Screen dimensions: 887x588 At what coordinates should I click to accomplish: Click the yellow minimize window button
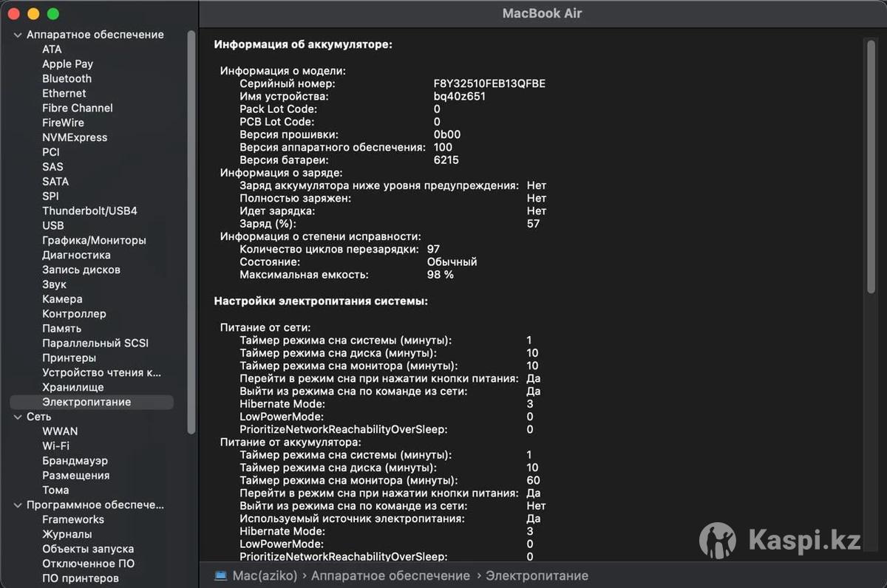(x=33, y=14)
